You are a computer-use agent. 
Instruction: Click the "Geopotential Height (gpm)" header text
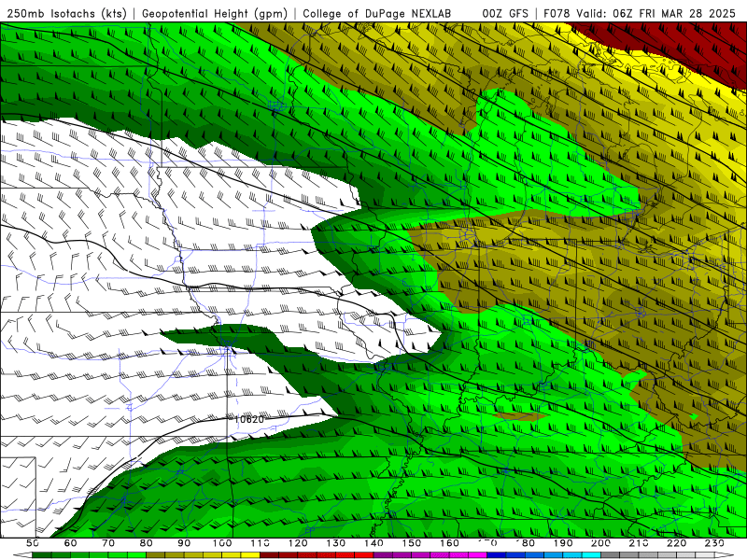pyautogui.click(x=215, y=13)
